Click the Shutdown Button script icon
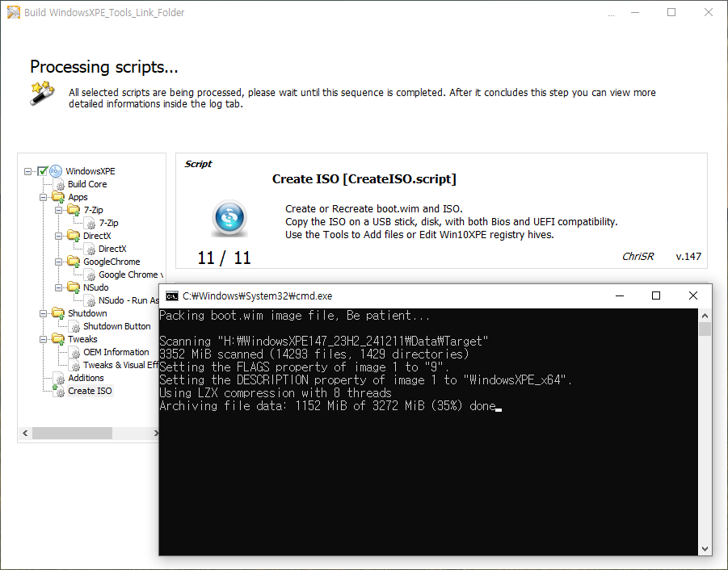 click(x=74, y=327)
